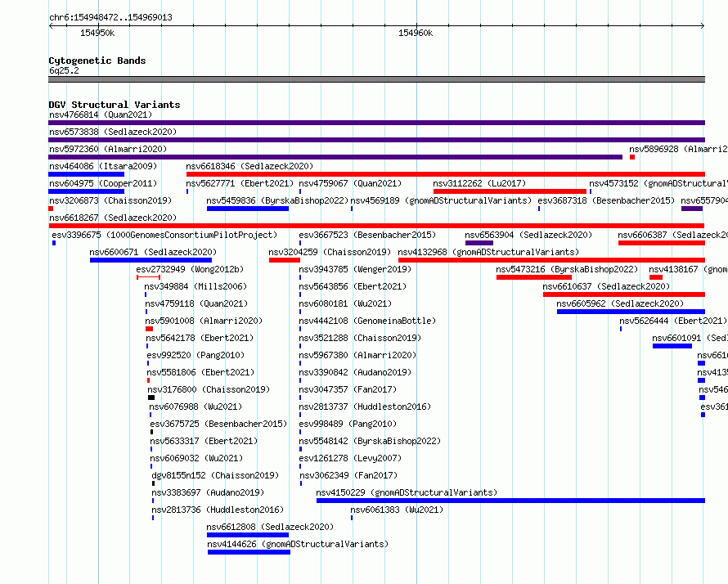Open nsv604975 (Cooper2011) variant details
The width and height of the screenshot is (728, 584).
pyautogui.click(x=103, y=183)
